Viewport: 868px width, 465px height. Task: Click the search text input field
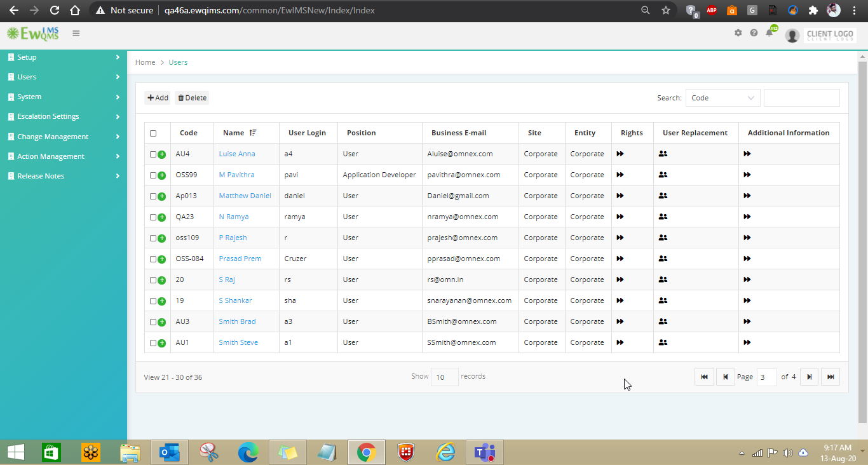tap(801, 98)
